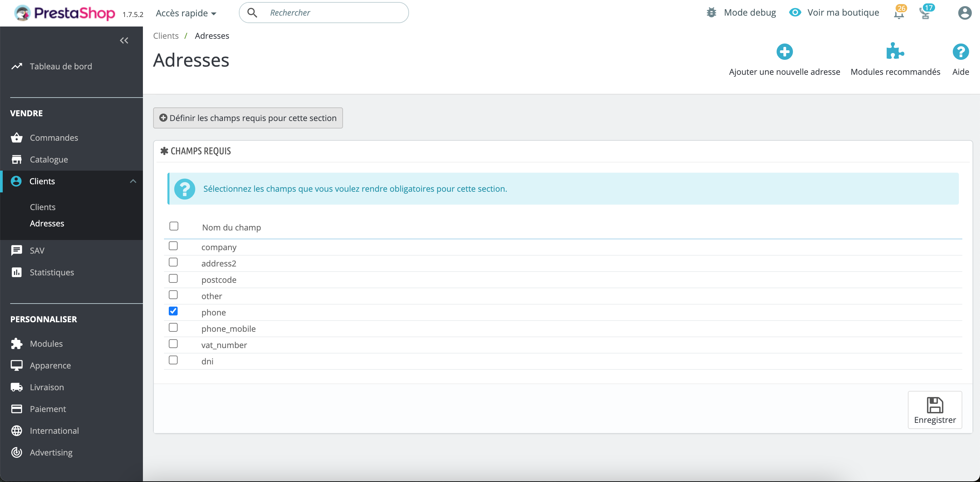Tick the select-all checkbox beside Nom du champ

[174, 226]
